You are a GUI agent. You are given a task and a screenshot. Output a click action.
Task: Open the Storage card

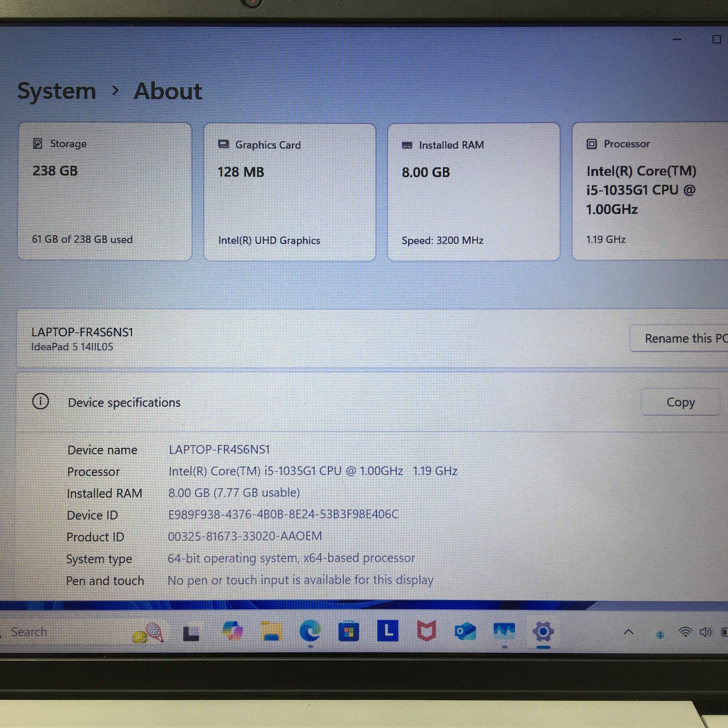105,192
